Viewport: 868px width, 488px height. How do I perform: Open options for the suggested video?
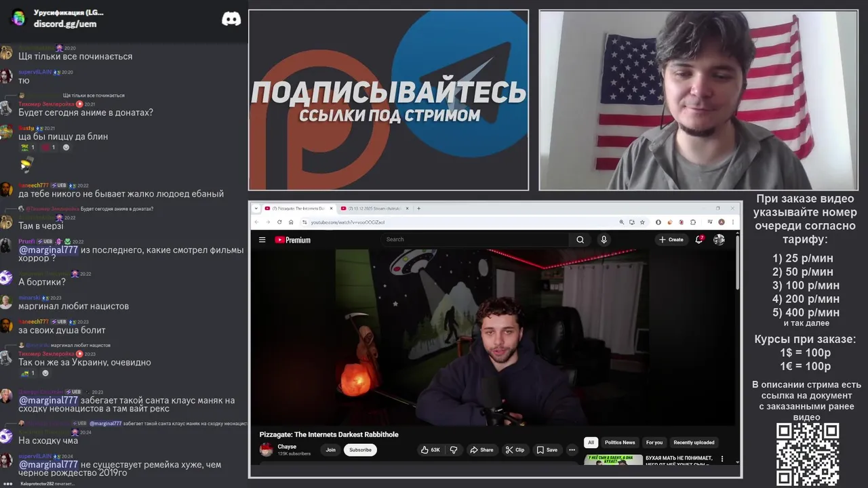coord(722,459)
